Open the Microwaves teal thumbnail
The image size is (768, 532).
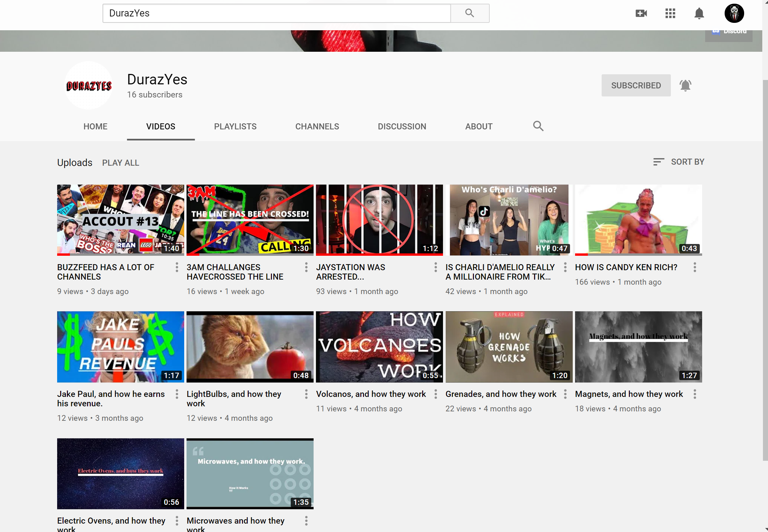pyautogui.click(x=250, y=474)
